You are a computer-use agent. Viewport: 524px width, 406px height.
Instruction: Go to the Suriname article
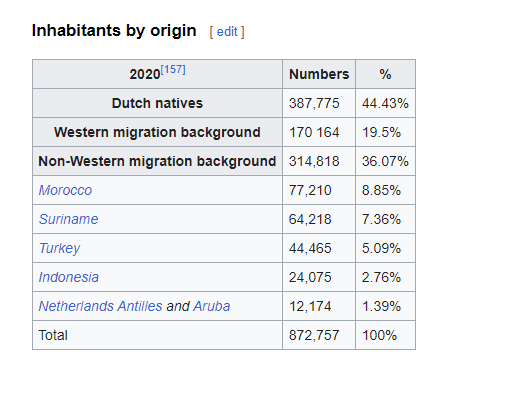coord(68,219)
